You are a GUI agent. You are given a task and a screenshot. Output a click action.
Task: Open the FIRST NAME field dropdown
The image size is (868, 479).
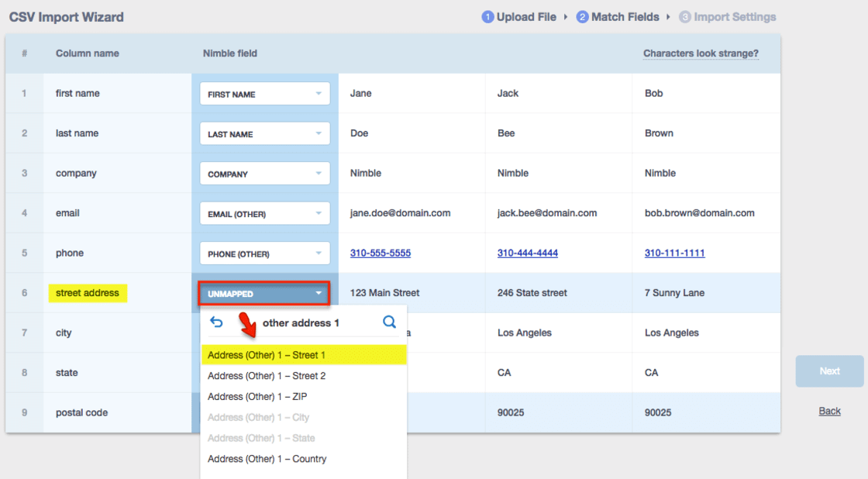point(264,94)
